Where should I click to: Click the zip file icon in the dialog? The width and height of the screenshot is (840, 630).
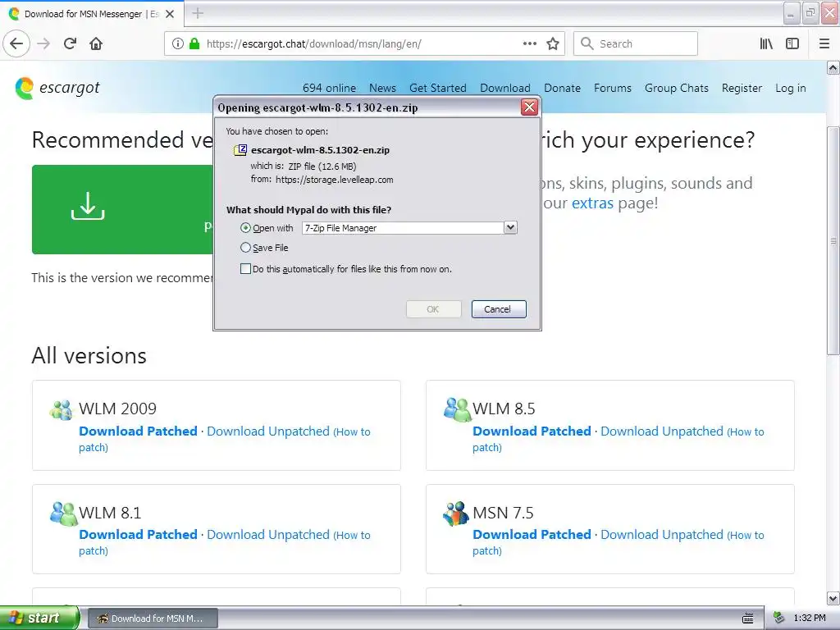point(240,150)
